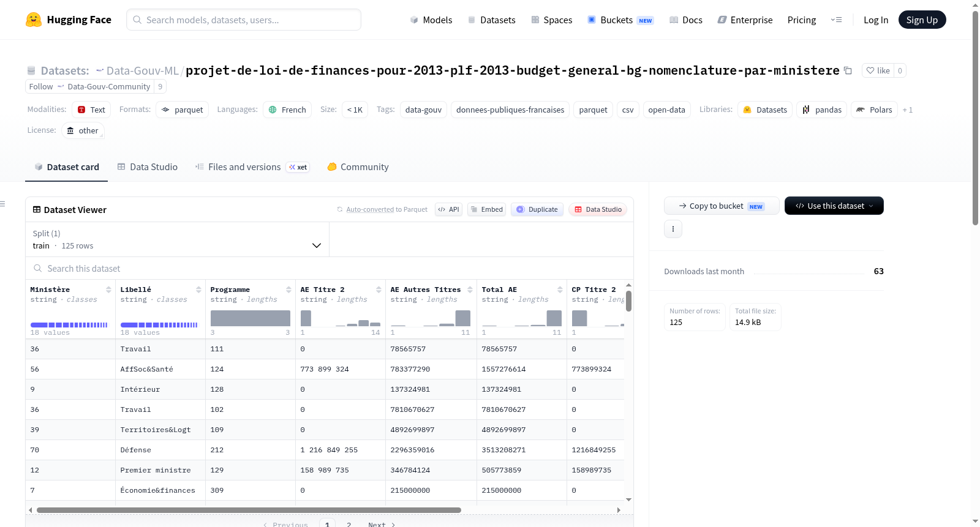Copy dataset name with the copy icon
The image size is (980, 527).
point(848,70)
